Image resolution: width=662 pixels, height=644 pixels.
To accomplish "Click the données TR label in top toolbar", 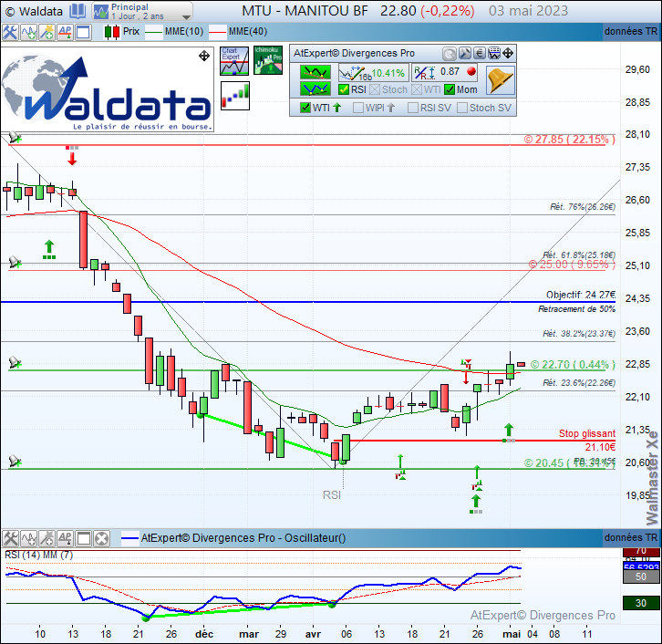I will 631,32.
